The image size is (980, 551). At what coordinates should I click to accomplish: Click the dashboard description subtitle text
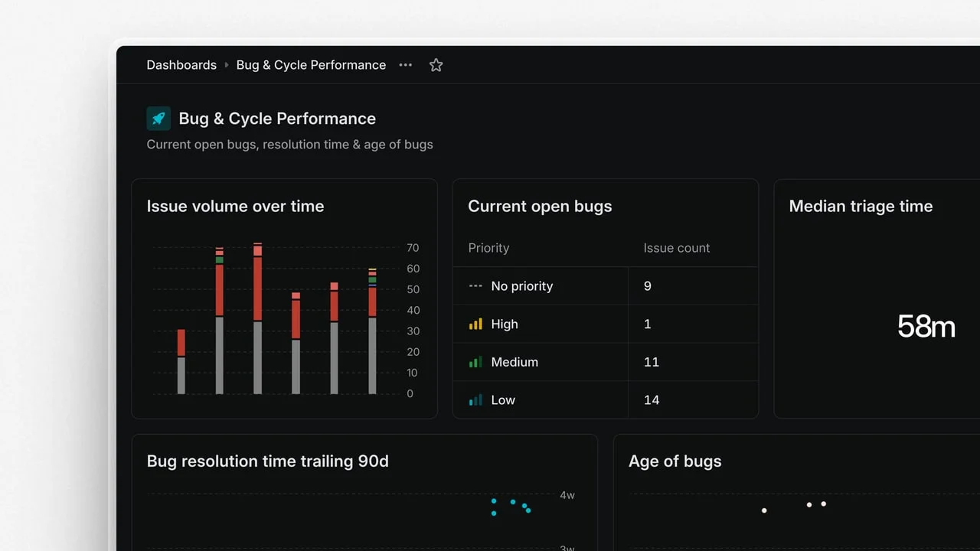pyautogui.click(x=289, y=145)
